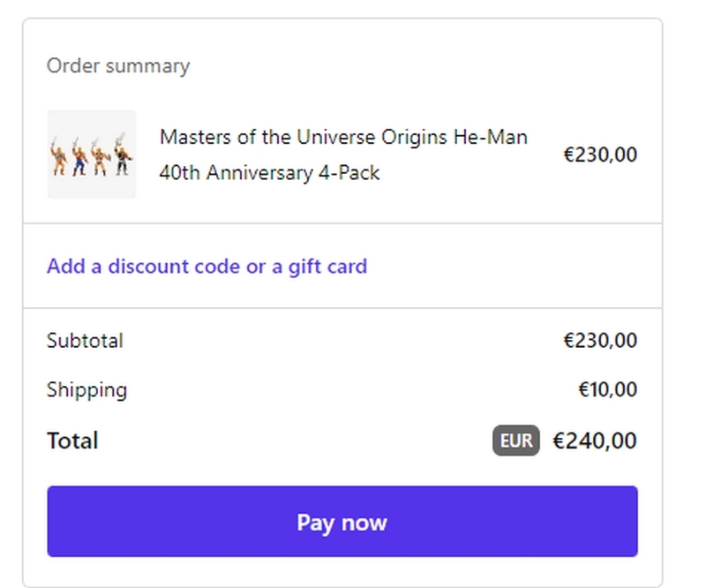The width and height of the screenshot is (706, 588).
Task: Select the word Universe in the product title
Action: pyautogui.click(x=335, y=137)
